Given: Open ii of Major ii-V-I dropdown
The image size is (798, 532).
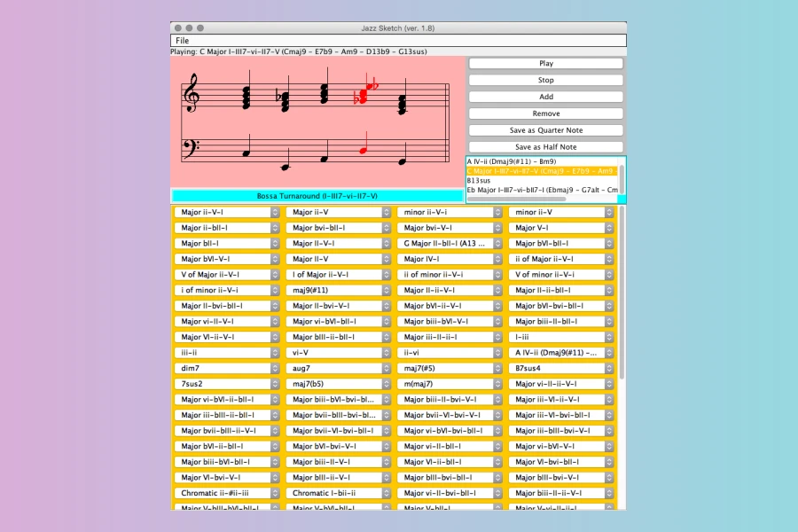Looking at the screenshot, I should (x=561, y=259).
